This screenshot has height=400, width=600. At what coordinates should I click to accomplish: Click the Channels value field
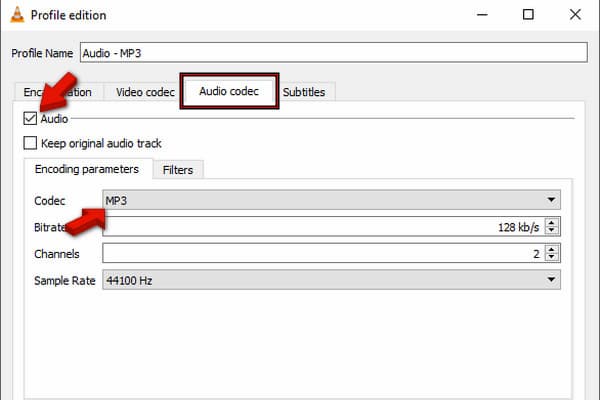click(322, 253)
